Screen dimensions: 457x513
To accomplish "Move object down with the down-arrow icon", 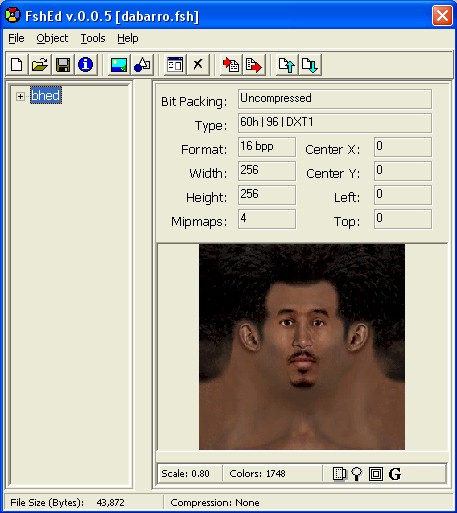I will click(x=310, y=64).
